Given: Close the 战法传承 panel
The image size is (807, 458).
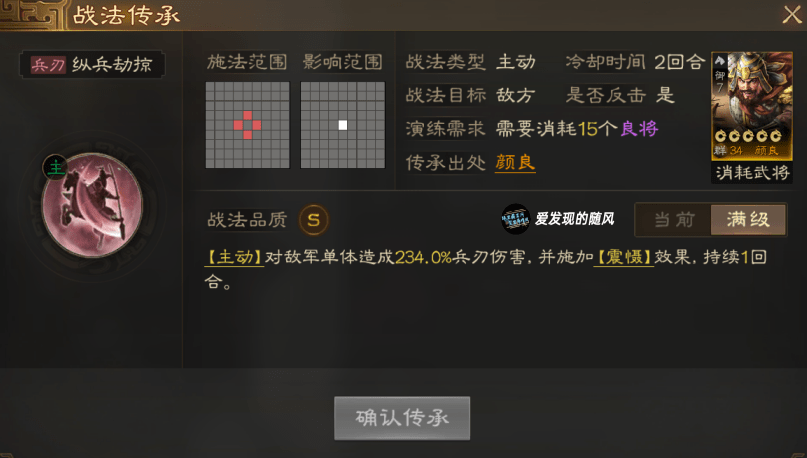Looking at the screenshot, I should point(792,14).
